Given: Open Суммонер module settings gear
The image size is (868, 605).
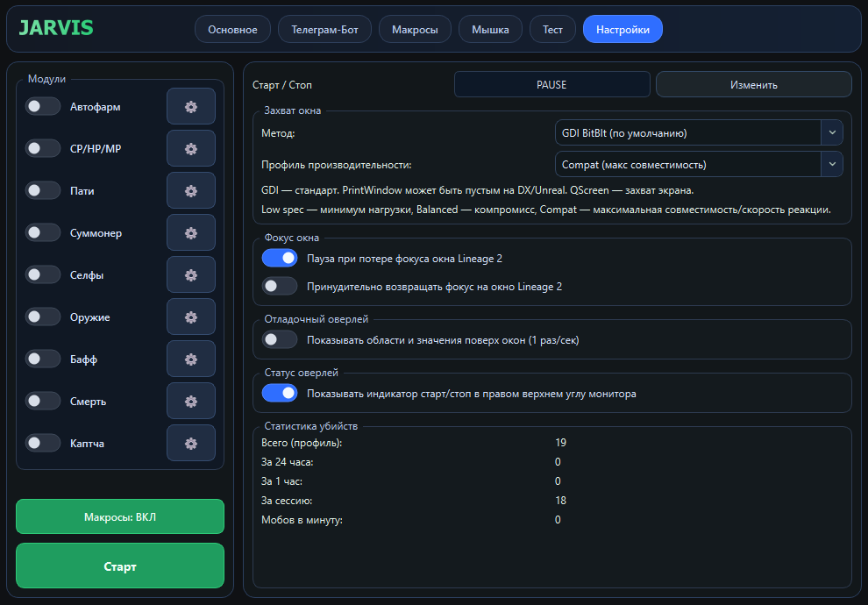Looking at the screenshot, I should point(190,233).
